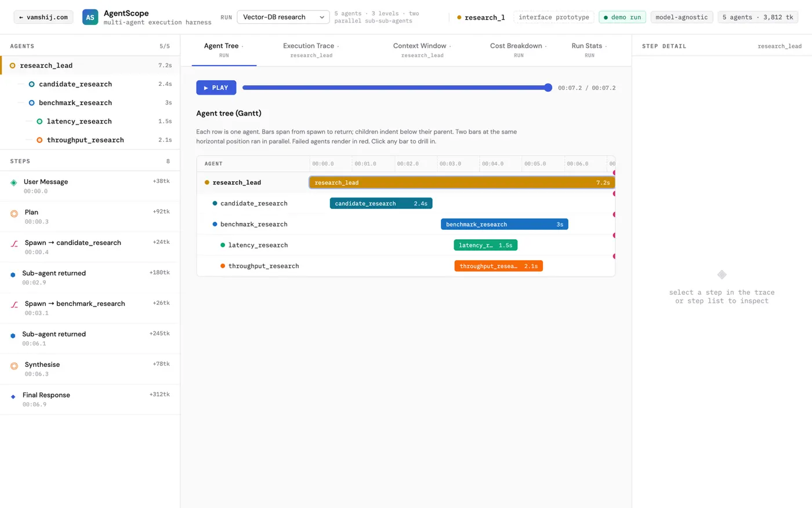Open the Vector-DB research run dropdown
The image size is (812, 508).
coord(283,17)
